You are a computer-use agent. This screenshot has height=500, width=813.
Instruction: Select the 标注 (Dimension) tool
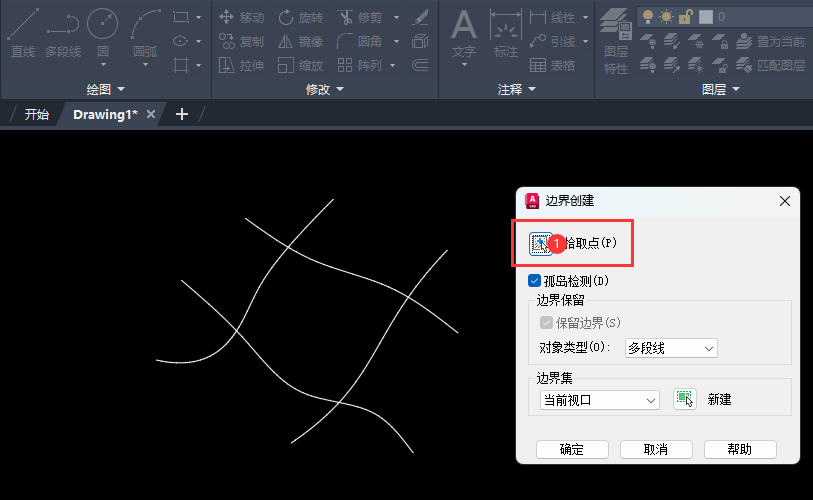coord(506,33)
